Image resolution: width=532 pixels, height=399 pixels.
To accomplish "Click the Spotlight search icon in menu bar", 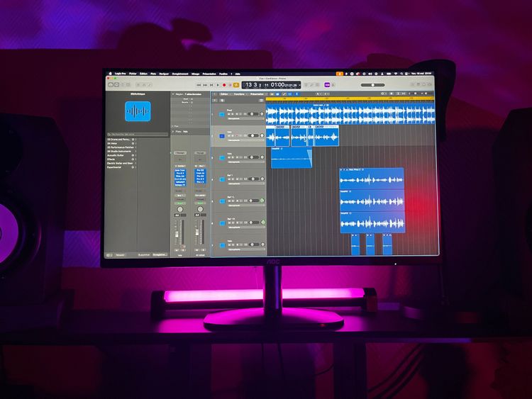I will pos(401,74).
